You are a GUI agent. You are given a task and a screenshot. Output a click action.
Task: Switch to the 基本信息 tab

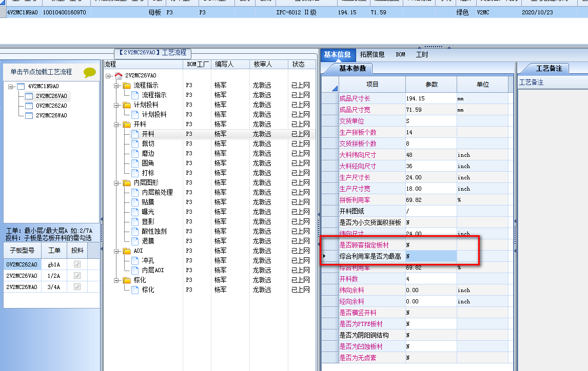point(337,55)
